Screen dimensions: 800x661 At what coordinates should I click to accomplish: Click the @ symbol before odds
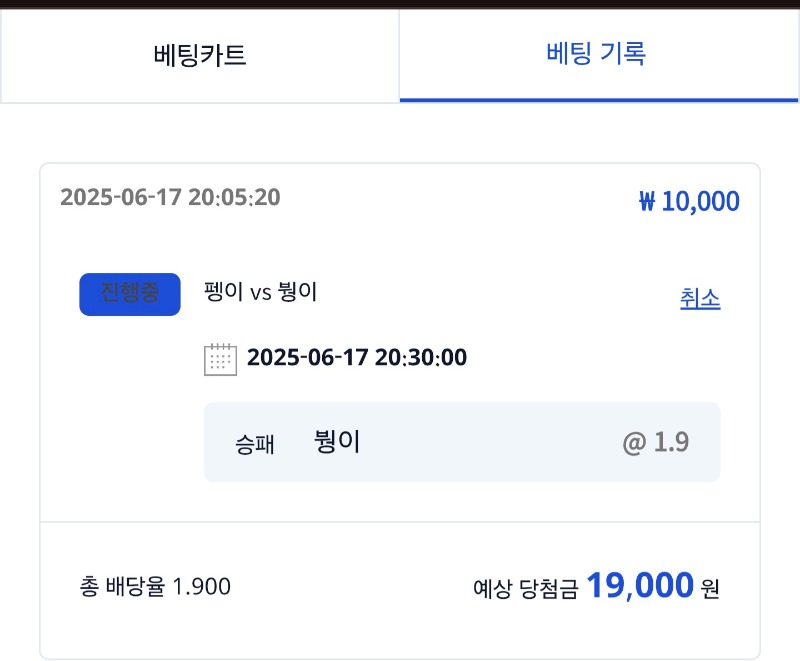pos(634,443)
